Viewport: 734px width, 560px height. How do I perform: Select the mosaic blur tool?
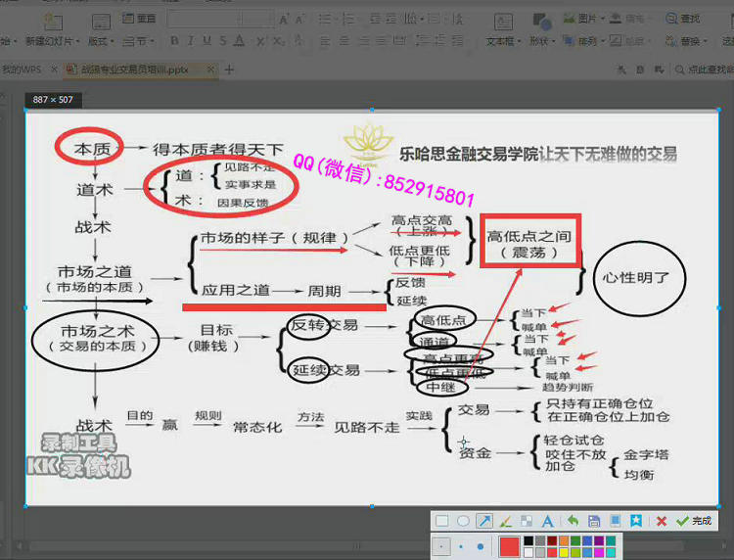click(527, 521)
